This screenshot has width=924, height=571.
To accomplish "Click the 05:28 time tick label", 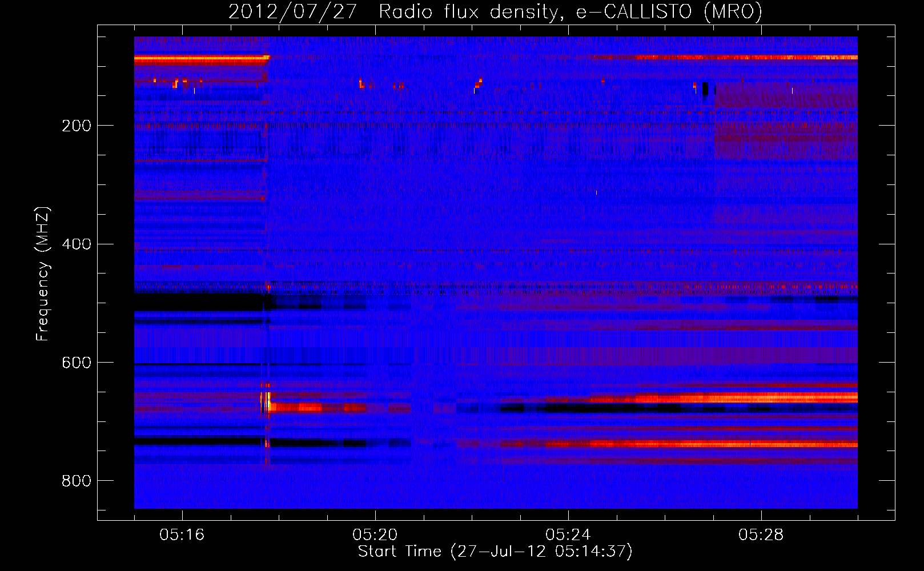I will (761, 535).
